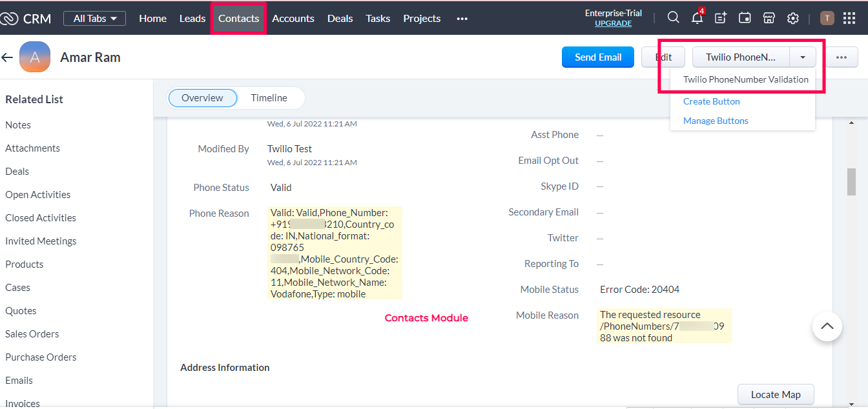Select Twilio PhoneNumber Validation menu item

[746, 79]
